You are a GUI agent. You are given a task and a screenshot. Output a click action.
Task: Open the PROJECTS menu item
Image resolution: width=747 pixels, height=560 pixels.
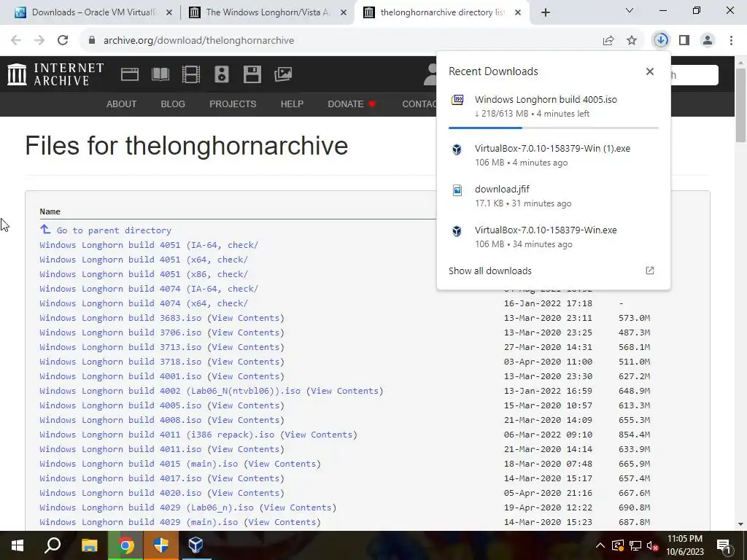233,104
